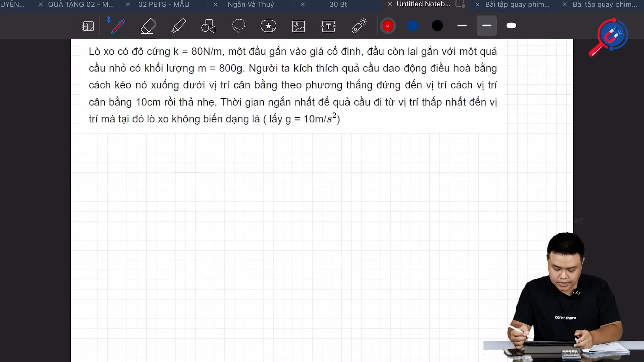644x362 pixels.
Task: Close the first Bài tập quay phim tab
Action: coord(477,4)
